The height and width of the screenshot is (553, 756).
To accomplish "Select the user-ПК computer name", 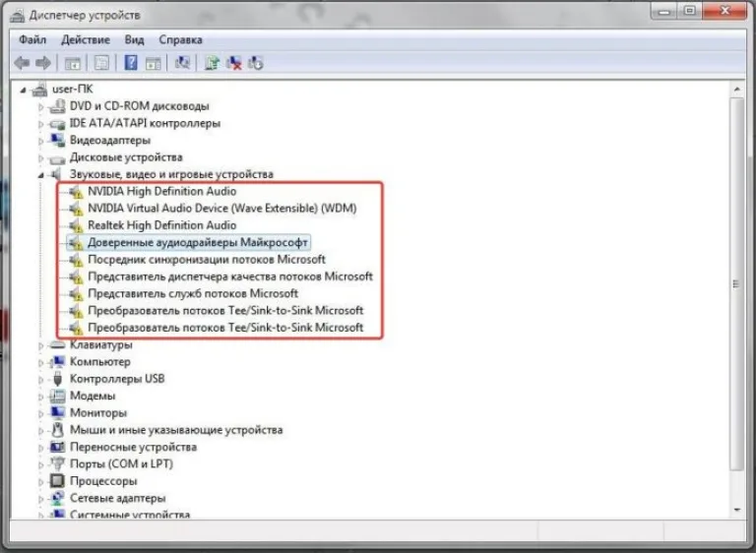I will click(72, 90).
